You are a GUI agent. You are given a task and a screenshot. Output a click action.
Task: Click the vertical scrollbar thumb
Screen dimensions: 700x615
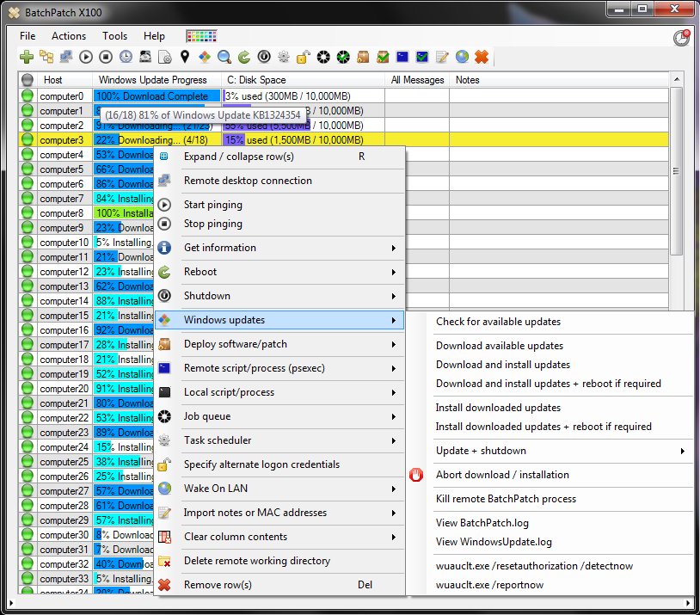[676, 171]
